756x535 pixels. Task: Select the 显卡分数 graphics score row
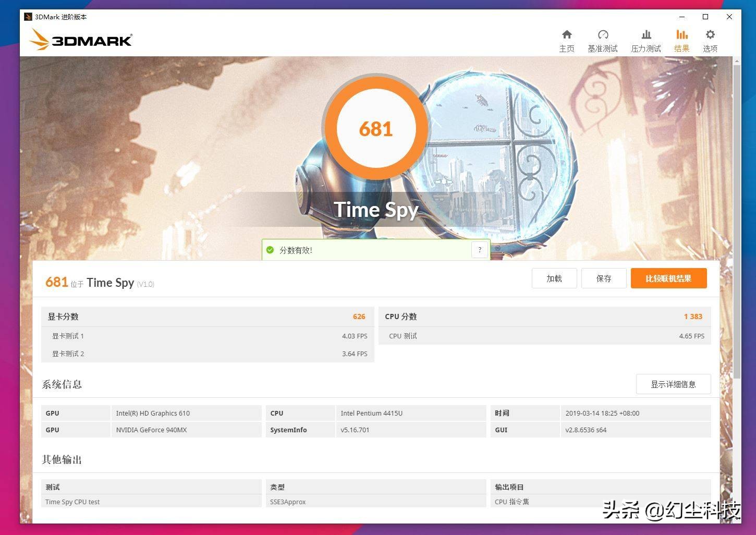(208, 316)
